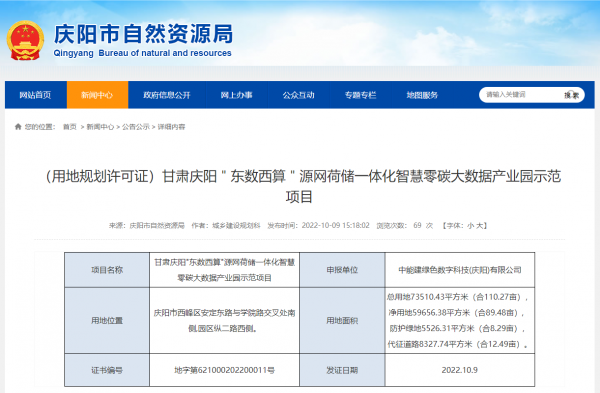Image resolution: width=600 pixels, height=393 pixels.
Task: Click author text 城乡建设规划科
Action: coord(236,225)
